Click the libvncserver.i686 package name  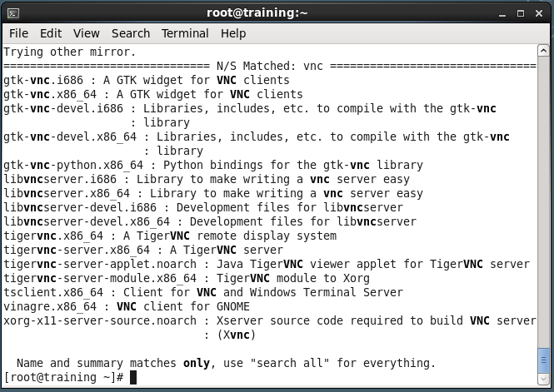coord(60,179)
